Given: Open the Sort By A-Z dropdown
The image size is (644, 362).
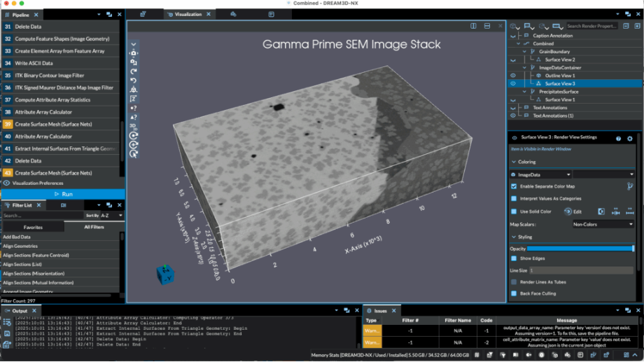Looking at the screenshot, I should click(112, 216).
